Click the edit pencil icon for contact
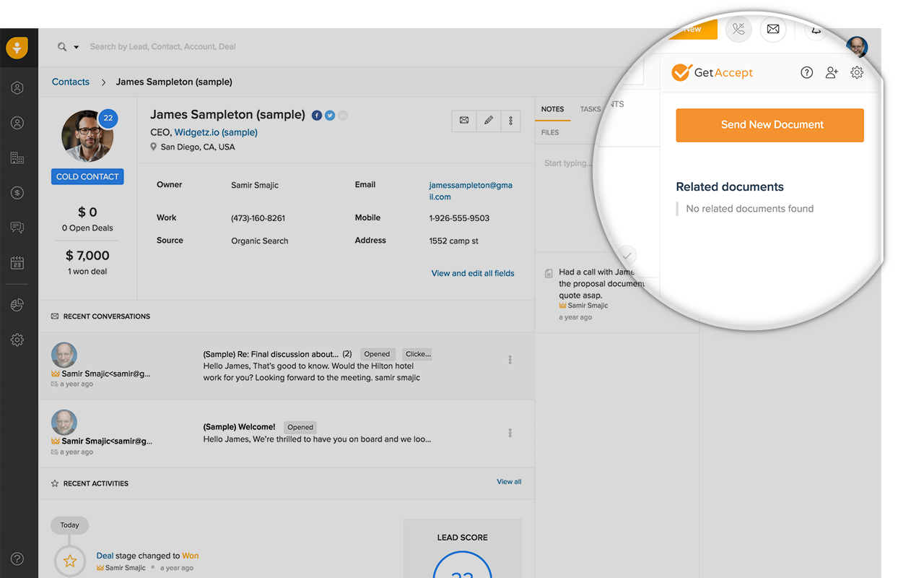 [x=488, y=121]
